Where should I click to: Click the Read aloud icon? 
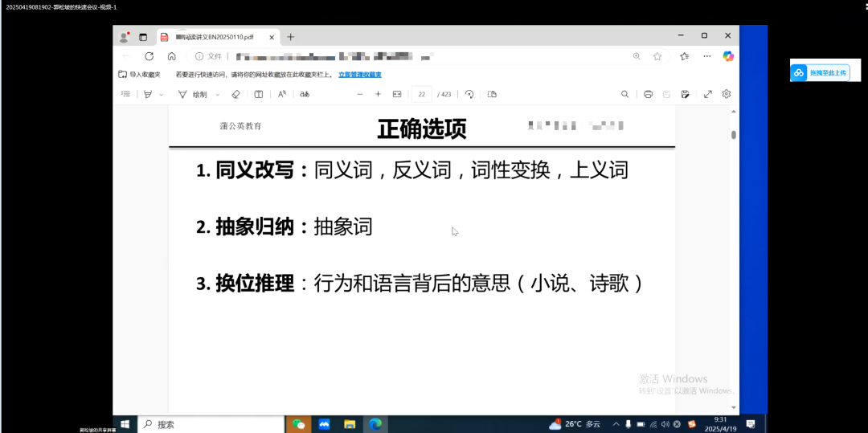click(282, 94)
